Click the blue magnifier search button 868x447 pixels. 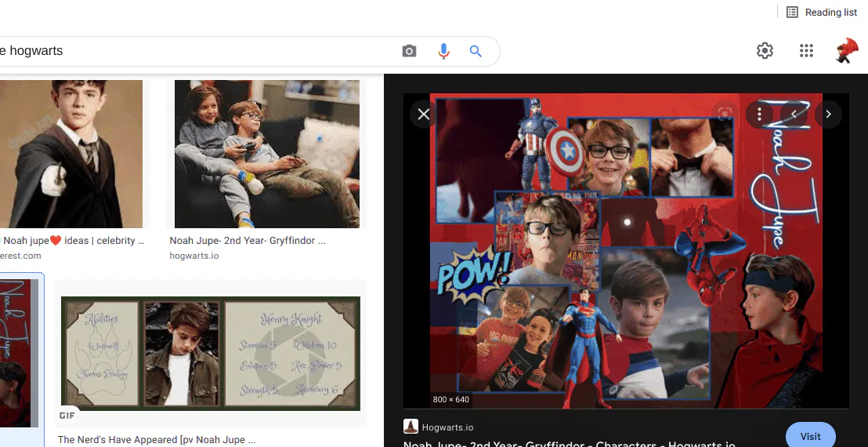pyautogui.click(x=476, y=51)
